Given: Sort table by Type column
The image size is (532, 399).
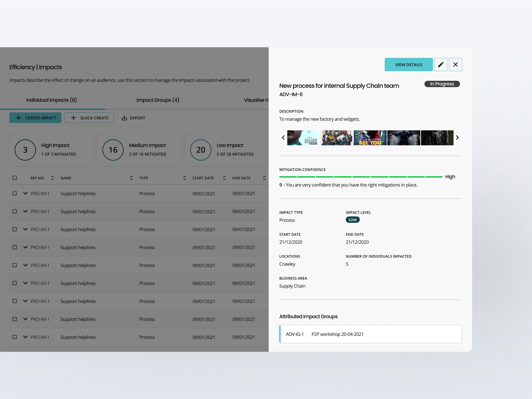Looking at the screenshot, I should coord(184,178).
